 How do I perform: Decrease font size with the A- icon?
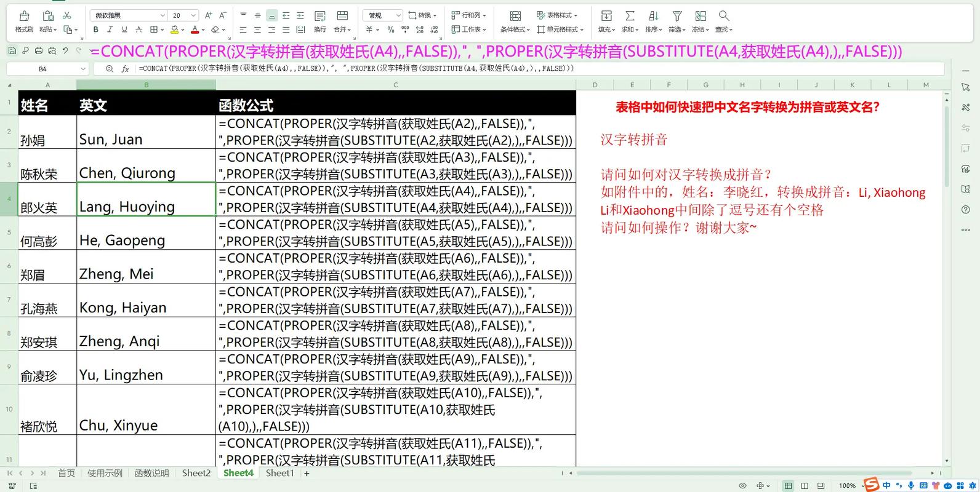coord(222,15)
